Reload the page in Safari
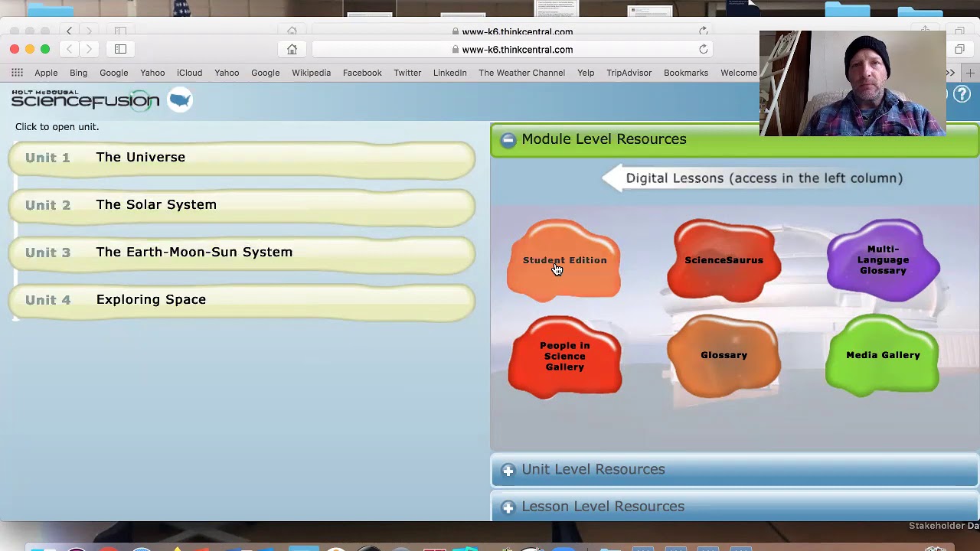 (x=703, y=49)
